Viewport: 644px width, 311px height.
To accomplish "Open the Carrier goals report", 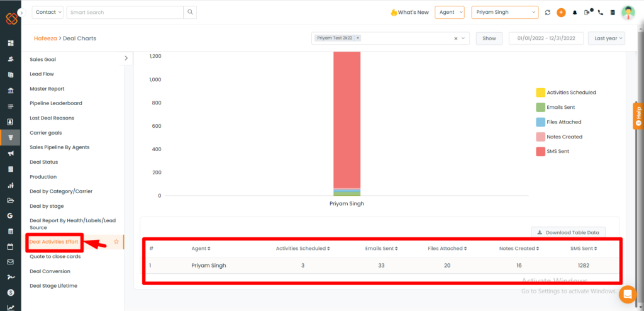I will [x=45, y=133].
